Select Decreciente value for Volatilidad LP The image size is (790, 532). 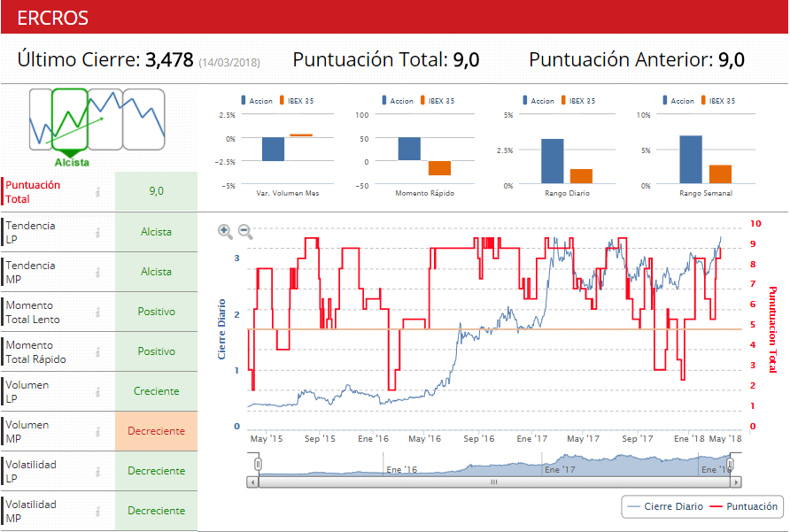tap(156, 471)
